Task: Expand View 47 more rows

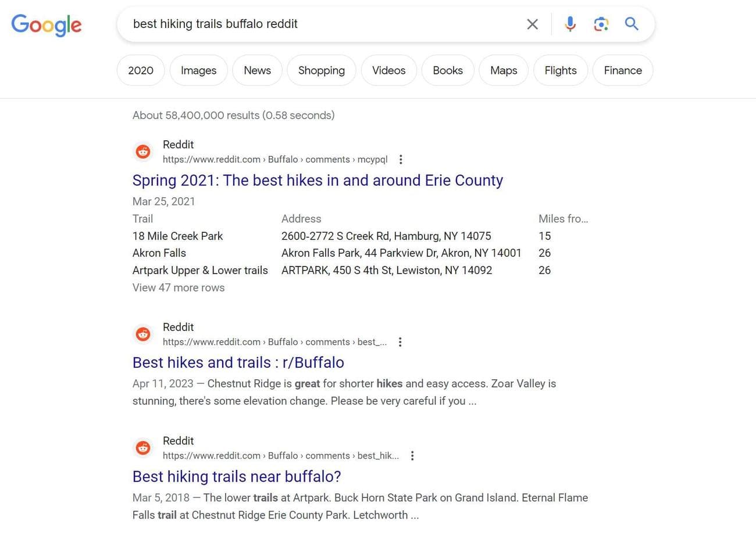Action: click(x=179, y=287)
